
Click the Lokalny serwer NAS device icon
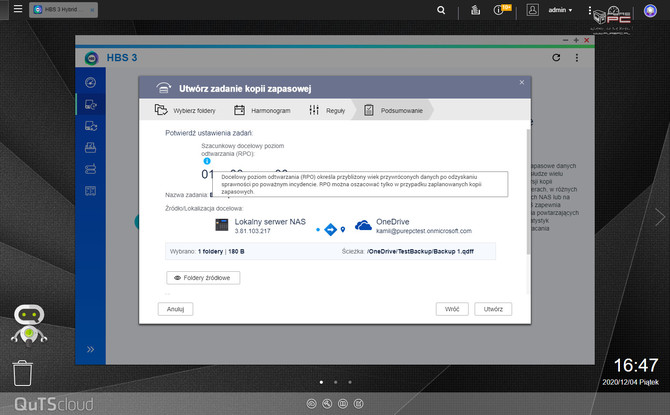(x=221, y=224)
